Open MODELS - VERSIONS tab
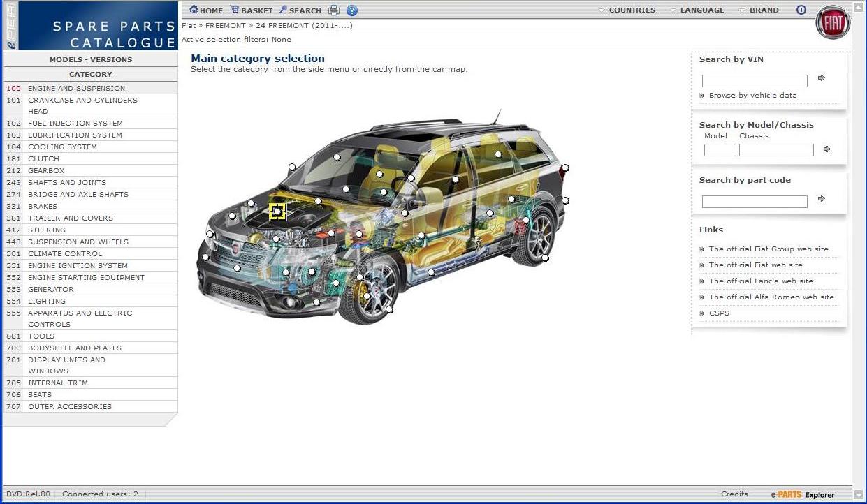 point(91,59)
